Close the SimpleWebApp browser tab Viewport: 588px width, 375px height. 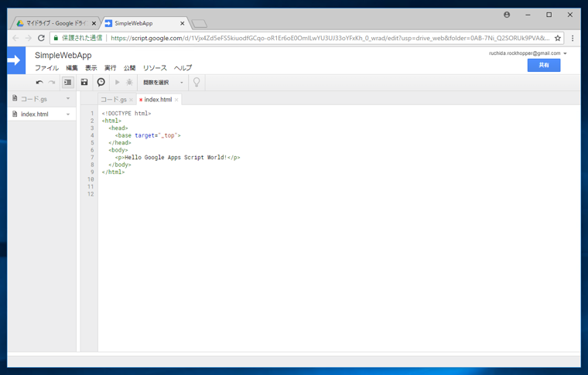(183, 23)
